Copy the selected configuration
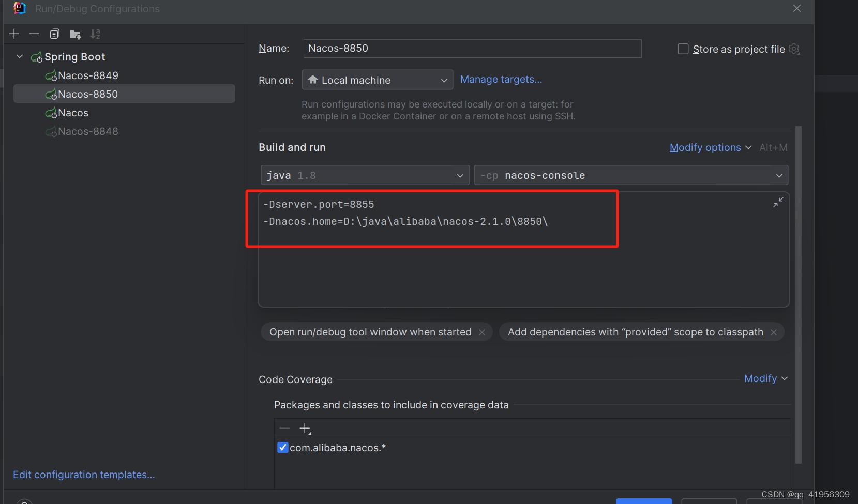858x504 pixels. click(55, 34)
